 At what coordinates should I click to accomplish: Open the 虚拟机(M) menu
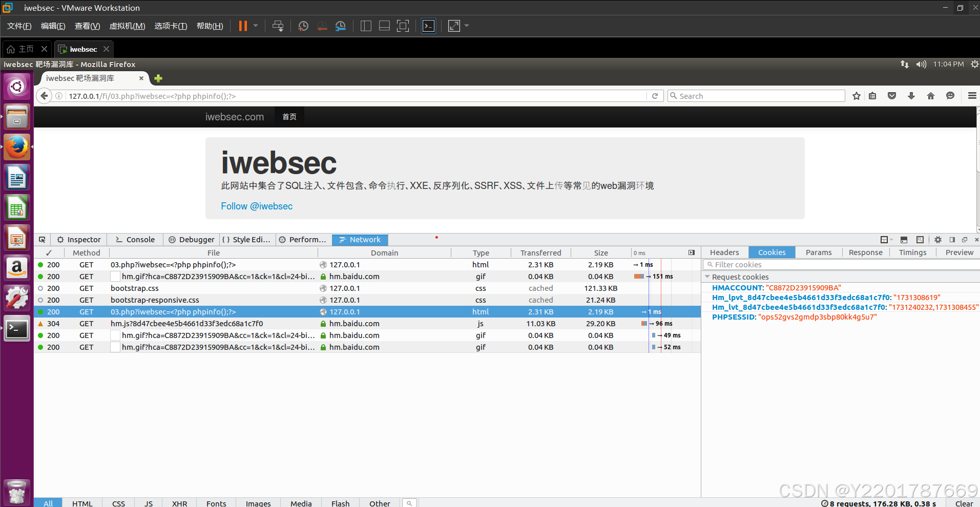click(x=127, y=26)
